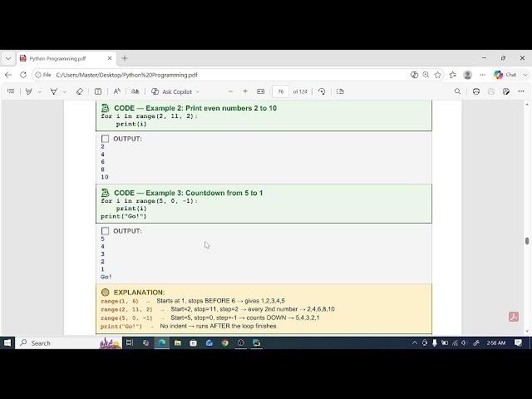Open File Explorer from taskbar
This screenshot has height=399, width=532.
177,343
